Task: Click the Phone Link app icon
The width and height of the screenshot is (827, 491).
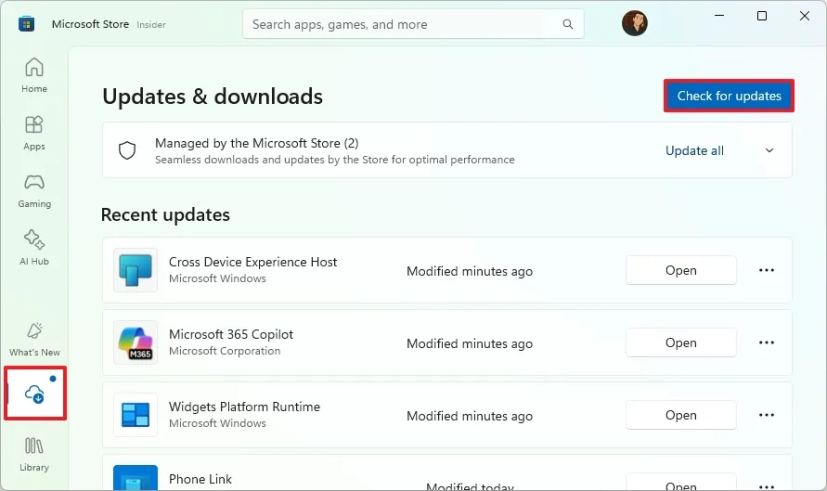Action: pos(136,478)
